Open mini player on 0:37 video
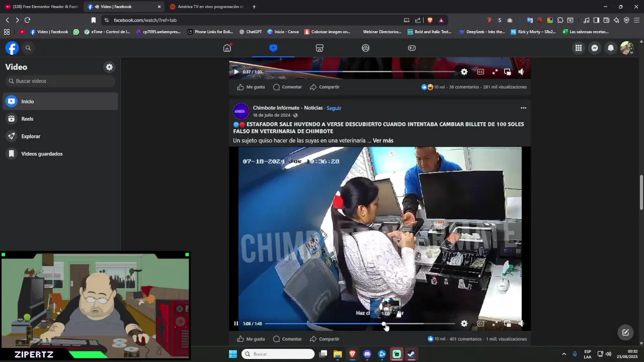Image resolution: width=644 pixels, height=362 pixels. click(x=507, y=72)
